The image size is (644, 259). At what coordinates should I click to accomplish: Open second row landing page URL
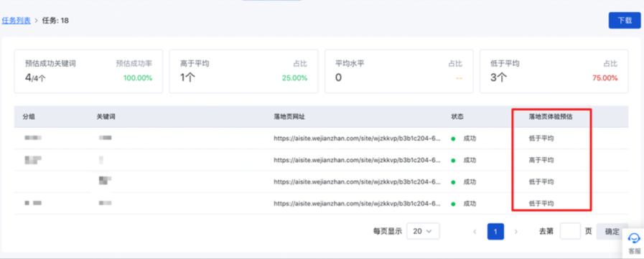click(x=358, y=160)
